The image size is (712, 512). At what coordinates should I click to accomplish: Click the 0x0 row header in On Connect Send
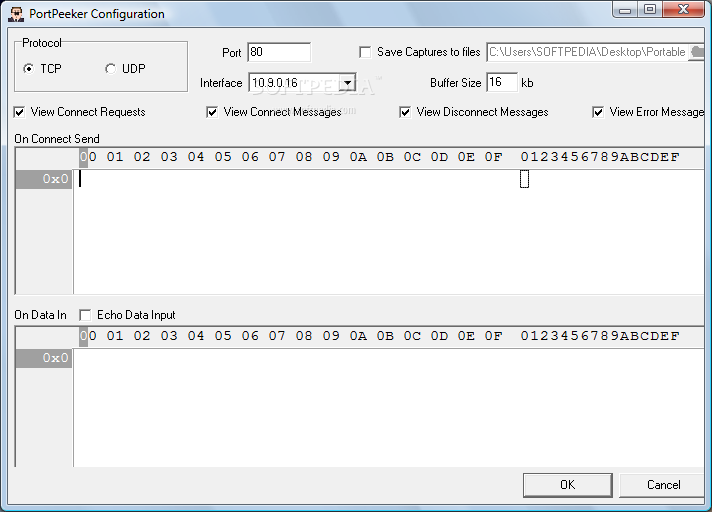[44, 179]
